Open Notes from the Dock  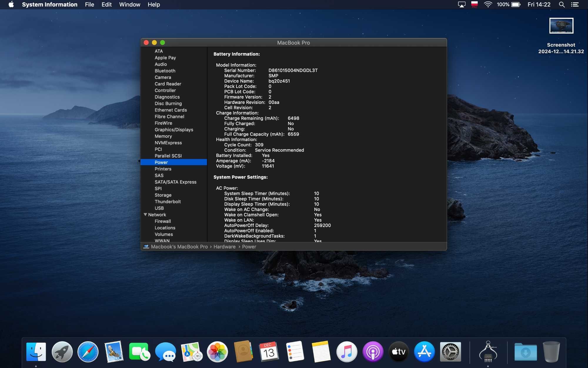(x=321, y=352)
